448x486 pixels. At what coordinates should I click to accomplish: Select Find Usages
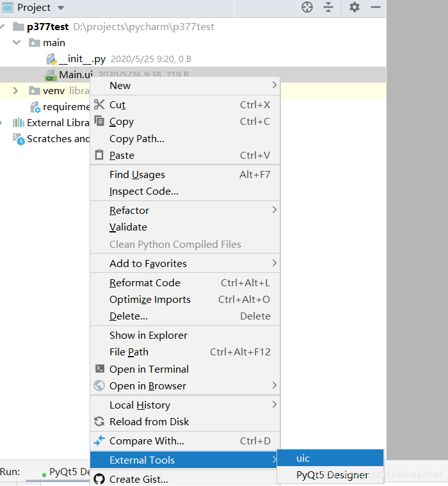coord(185,175)
